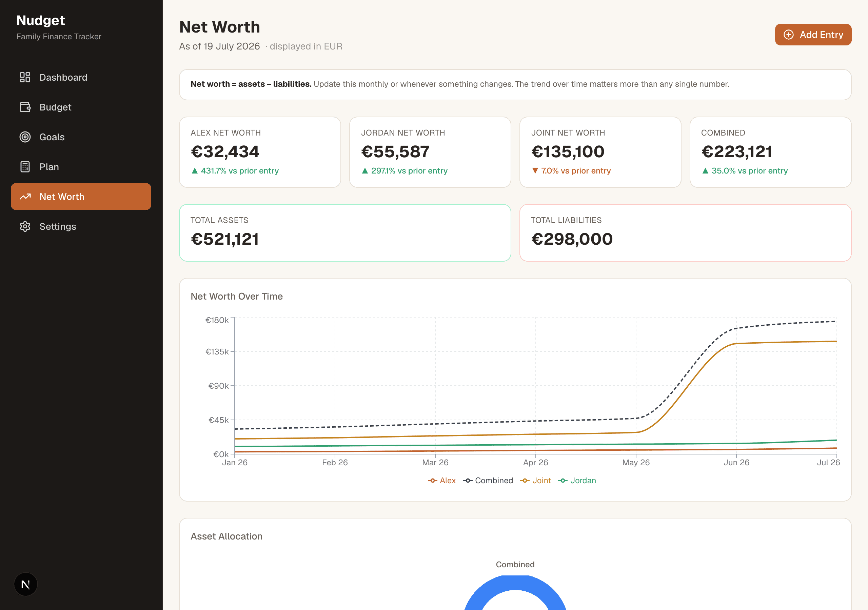Toggle the Combined series in chart legend
The height and width of the screenshot is (610, 868).
[x=488, y=481]
